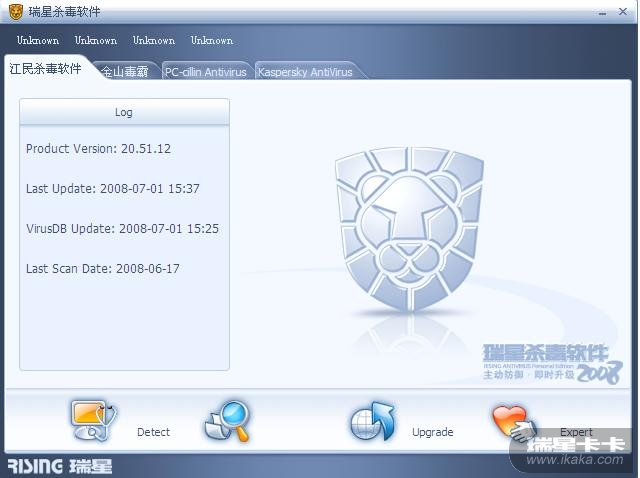Click the Detect label

click(153, 432)
